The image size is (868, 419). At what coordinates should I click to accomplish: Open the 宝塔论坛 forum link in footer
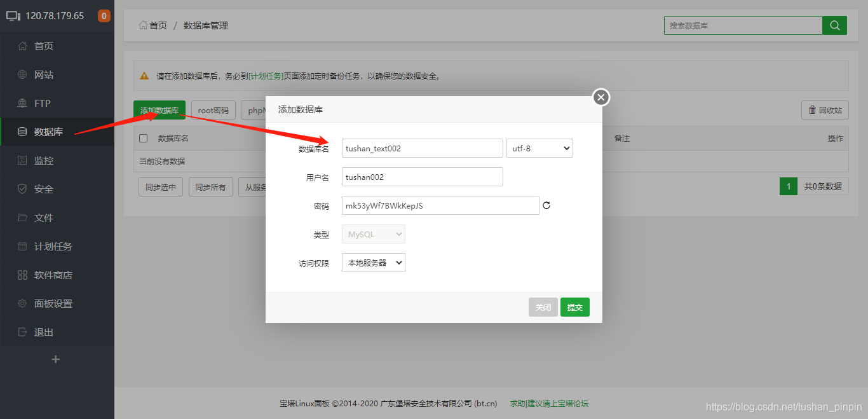(x=571, y=403)
